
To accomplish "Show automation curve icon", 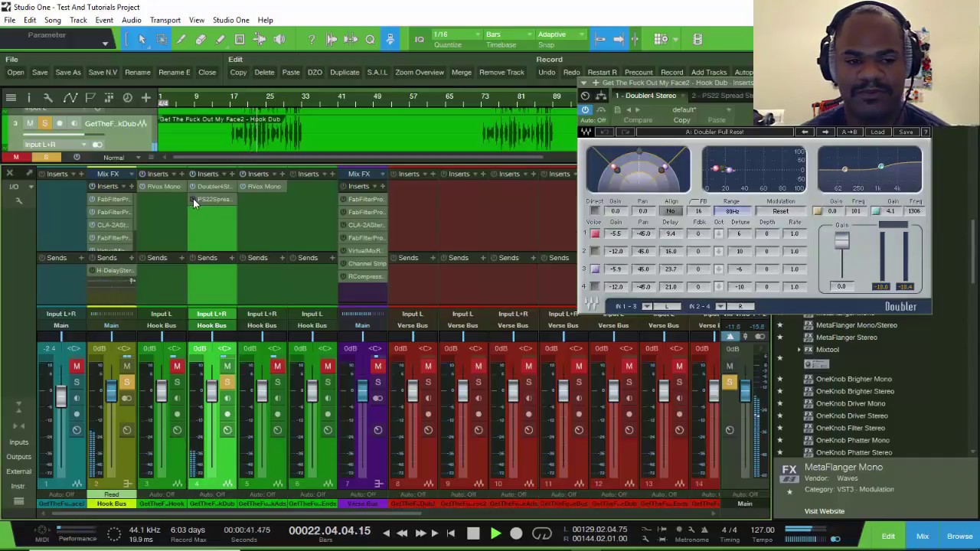I will point(70,97).
